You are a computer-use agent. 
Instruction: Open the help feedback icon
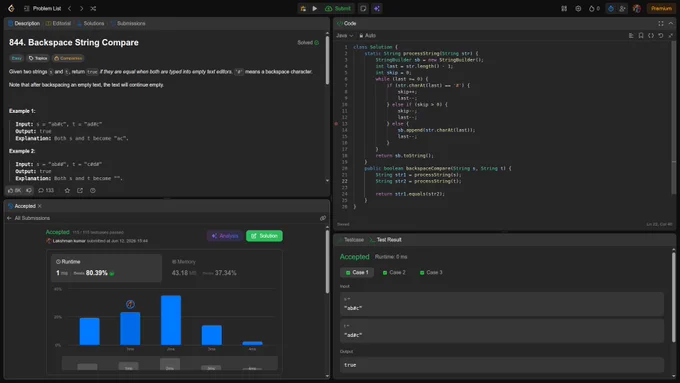click(93, 190)
